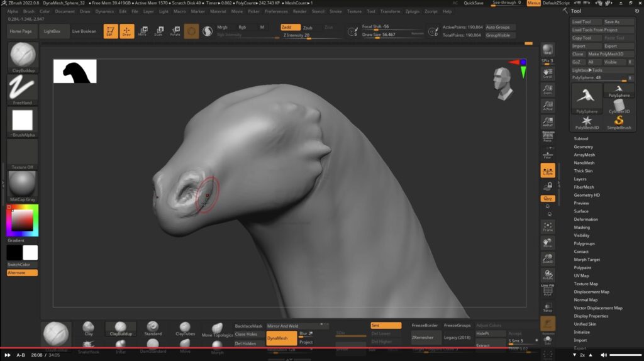Select the SimpleBrush tool thumbnail
The height and width of the screenshot is (361, 644).
tap(619, 122)
